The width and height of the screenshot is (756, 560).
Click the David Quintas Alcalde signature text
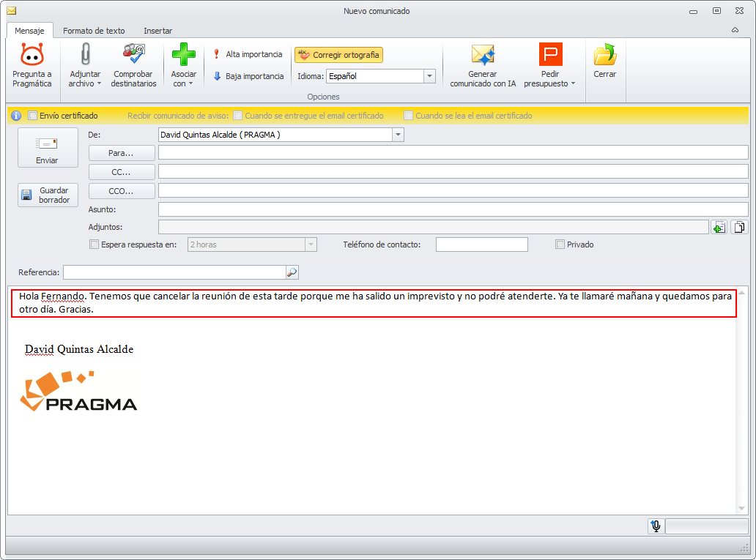click(79, 349)
